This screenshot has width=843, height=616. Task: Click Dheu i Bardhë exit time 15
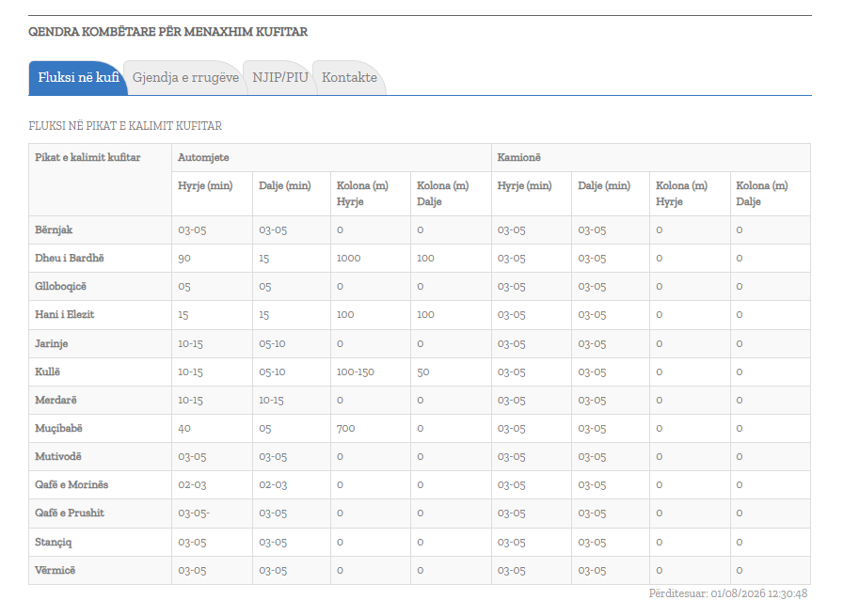tap(264, 258)
